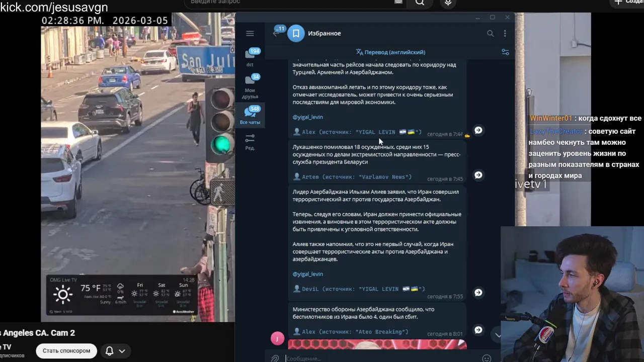Open the YouTube Создать create button
The width and height of the screenshot is (644, 362).
(x=626, y=3)
